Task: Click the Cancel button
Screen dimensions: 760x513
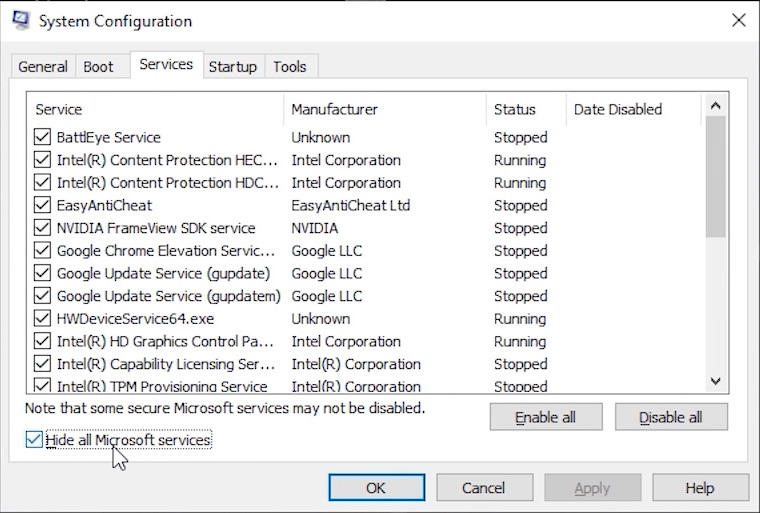Action: pyautogui.click(x=483, y=488)
